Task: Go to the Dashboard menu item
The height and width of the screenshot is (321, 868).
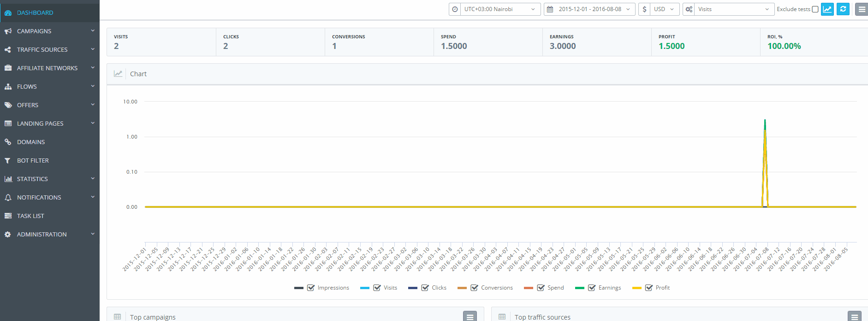Action: (x=50, y=13)
